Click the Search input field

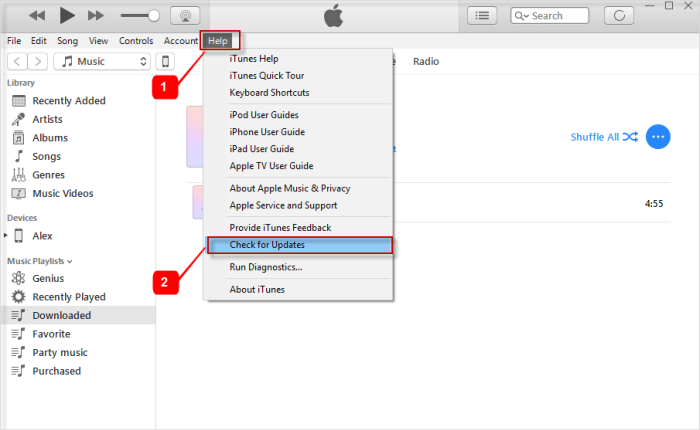(550, 16)
